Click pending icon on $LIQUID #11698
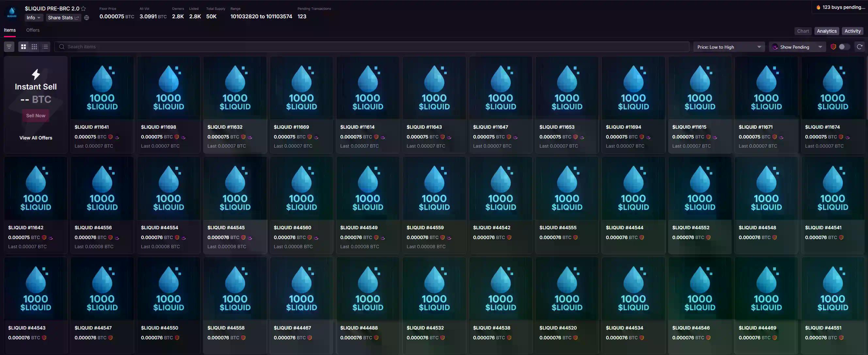Image resolution: width=868 pixels, height=355 pixels. tap(184, 137)
